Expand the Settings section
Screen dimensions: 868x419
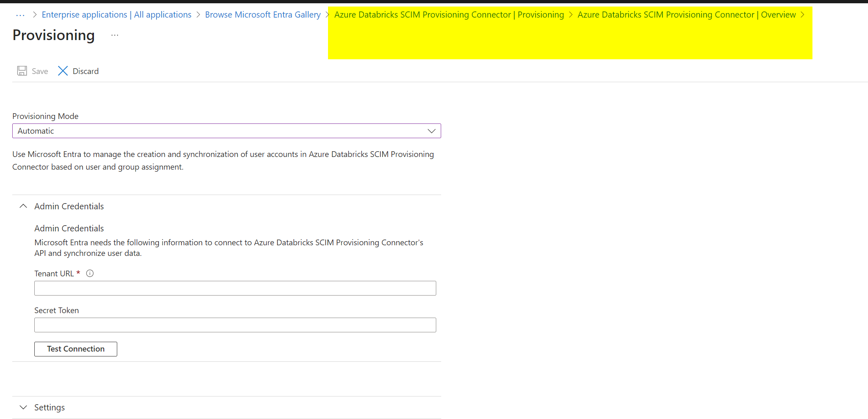23,407
